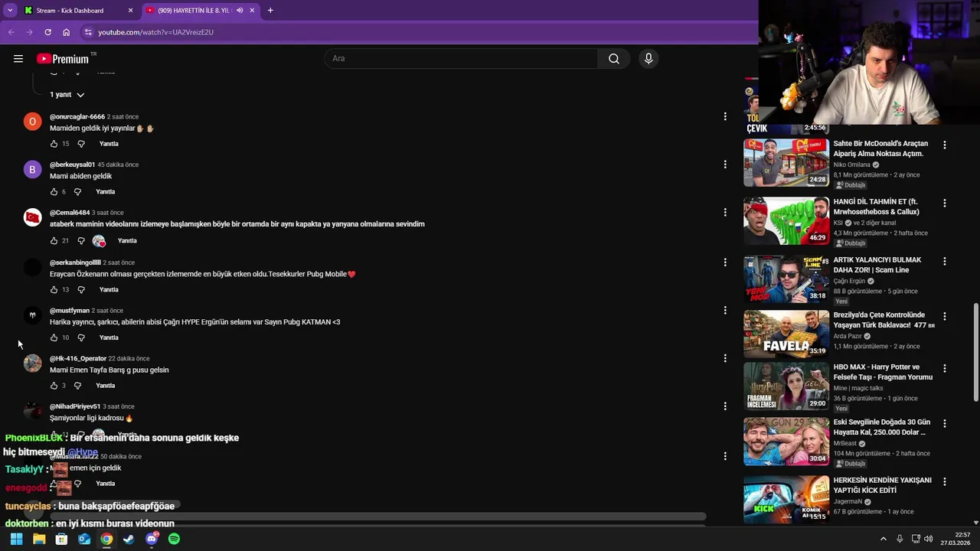Open more options for 'HANGİ DİL' video
Image resolution: width=980 pixels, height=551 pixels.
(945, 203)
